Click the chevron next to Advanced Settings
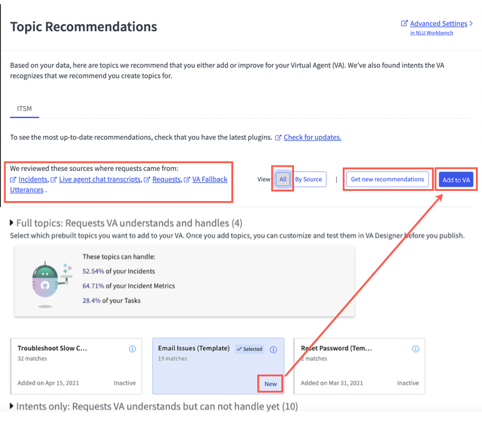 [471, 23]
